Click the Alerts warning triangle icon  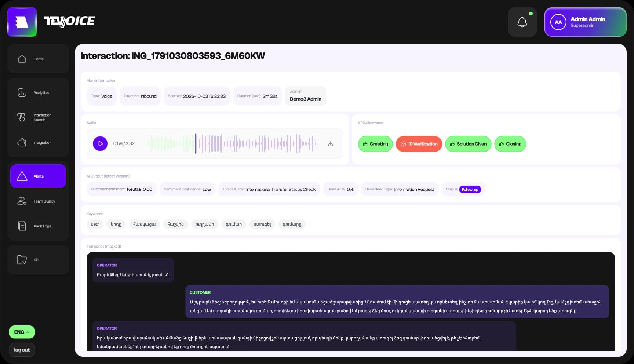[x=22, y=176]
